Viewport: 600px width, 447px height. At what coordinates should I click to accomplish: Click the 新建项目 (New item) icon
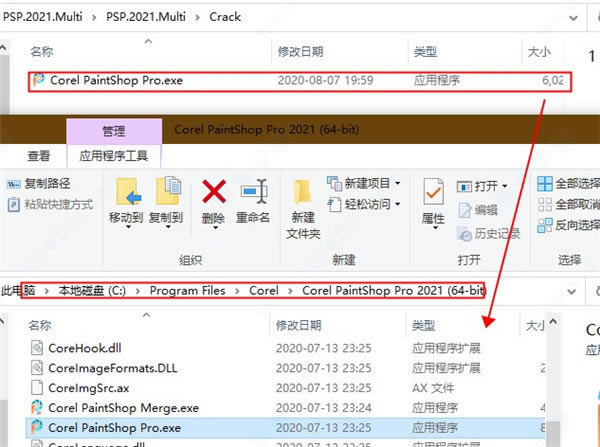point(334,183)
